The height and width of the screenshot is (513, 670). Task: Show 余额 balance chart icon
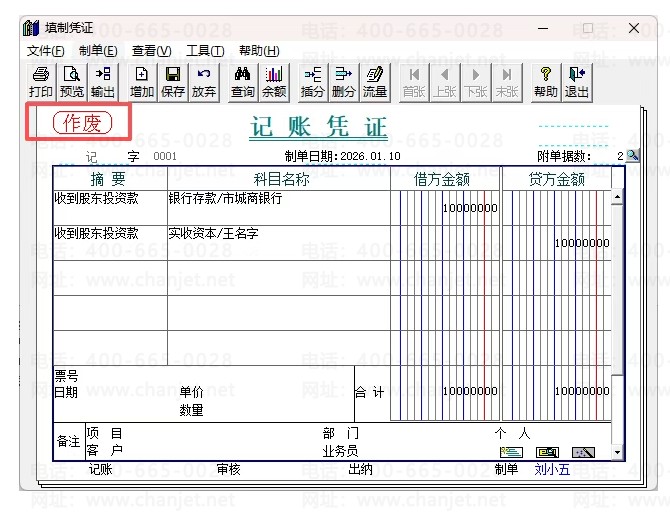point(274,82)
